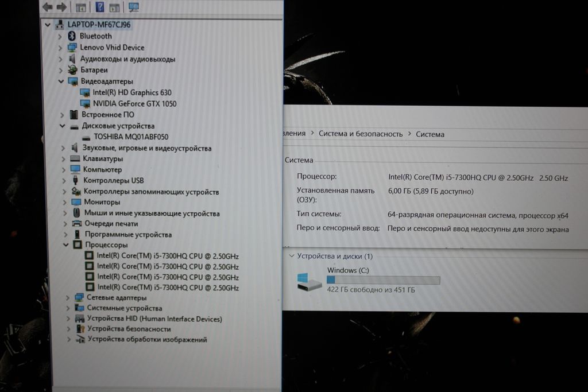
Task: Click the value 6,00 ГБ (5,89 ГБ доступно)
Action: [431, 191]
